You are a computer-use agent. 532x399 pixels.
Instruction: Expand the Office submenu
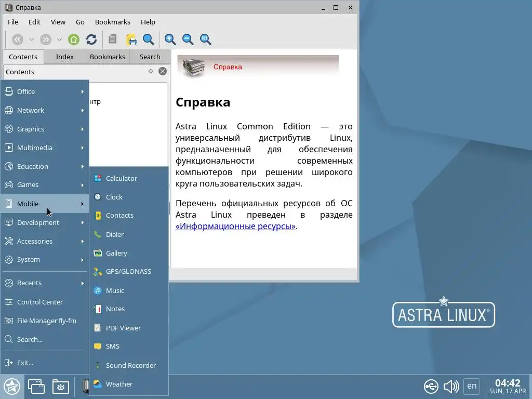click(45, 91)
